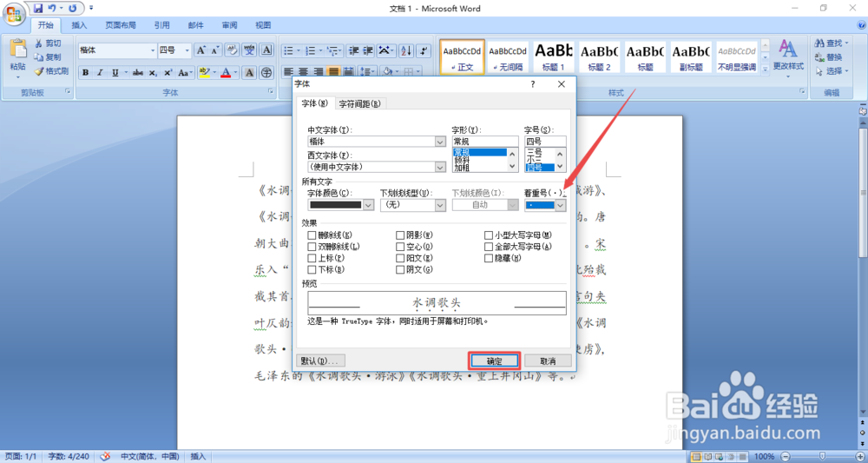Open ribbon font size dropdown 四号
Viewport: 868px width, 463px height.
(188, 50)
